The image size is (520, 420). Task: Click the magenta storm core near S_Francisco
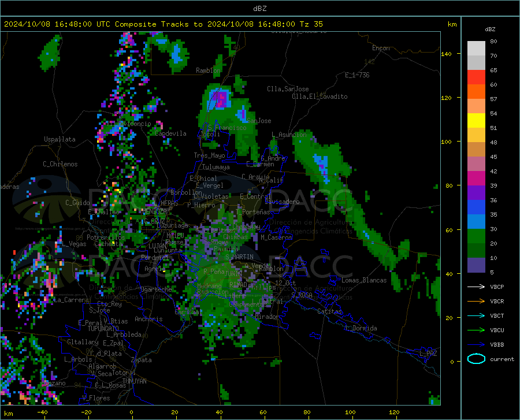pyautogui.click(x=220, y=99)
